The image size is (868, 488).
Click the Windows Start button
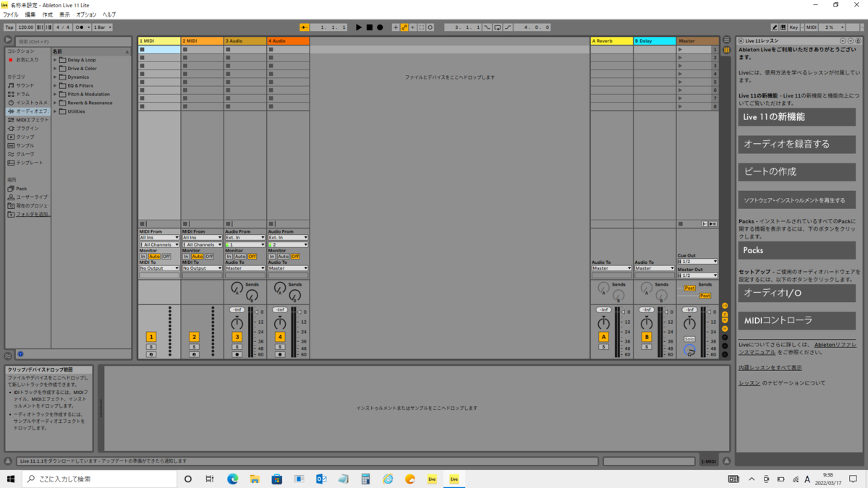click(x=11, y=479)
